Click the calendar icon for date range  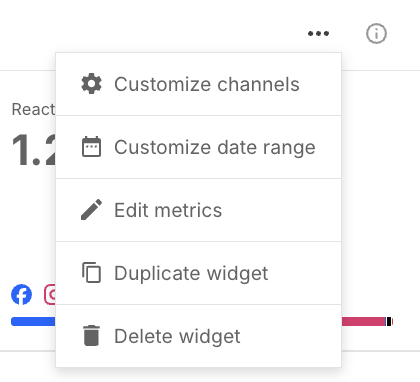tap(91, 147)
